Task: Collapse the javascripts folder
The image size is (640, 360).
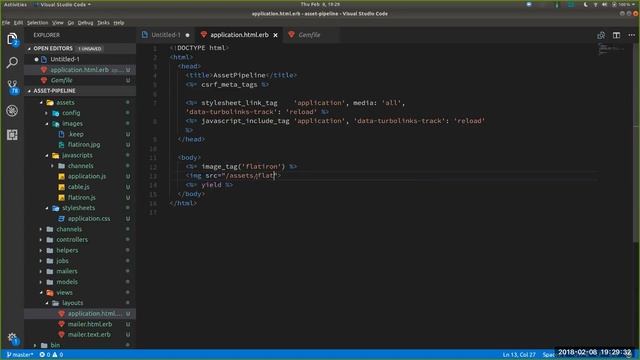Action: click(x=77, y=156)
